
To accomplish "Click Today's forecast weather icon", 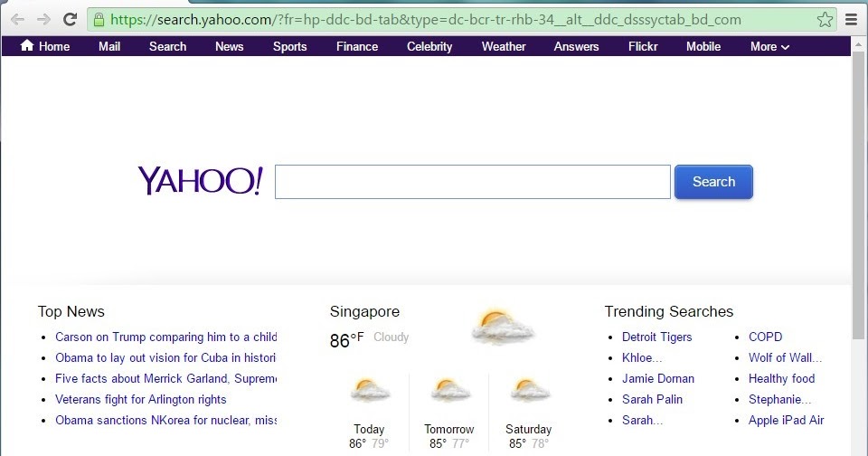I will coord(370,390).
